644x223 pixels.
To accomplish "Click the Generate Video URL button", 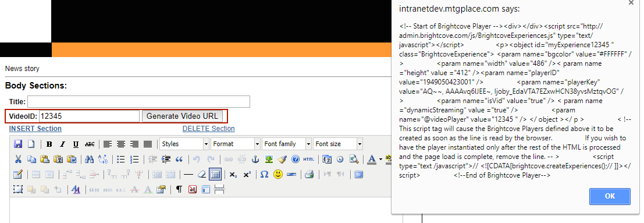I will 182,116.
